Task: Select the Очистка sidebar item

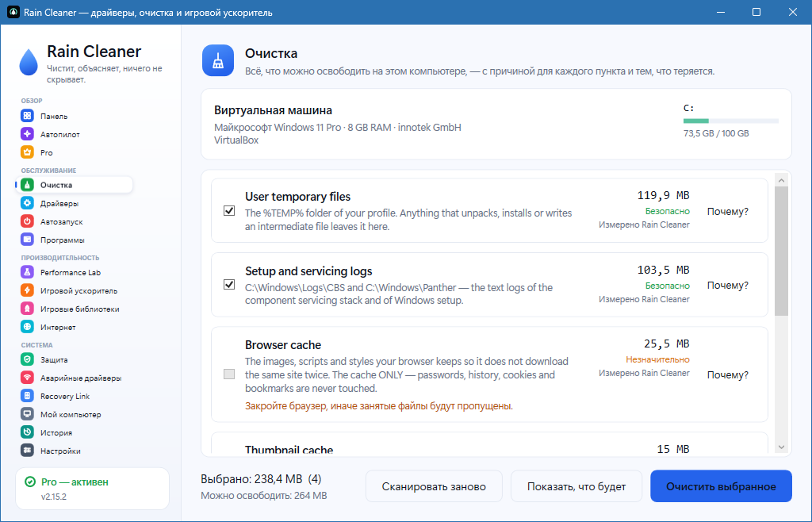Action: 75,185
